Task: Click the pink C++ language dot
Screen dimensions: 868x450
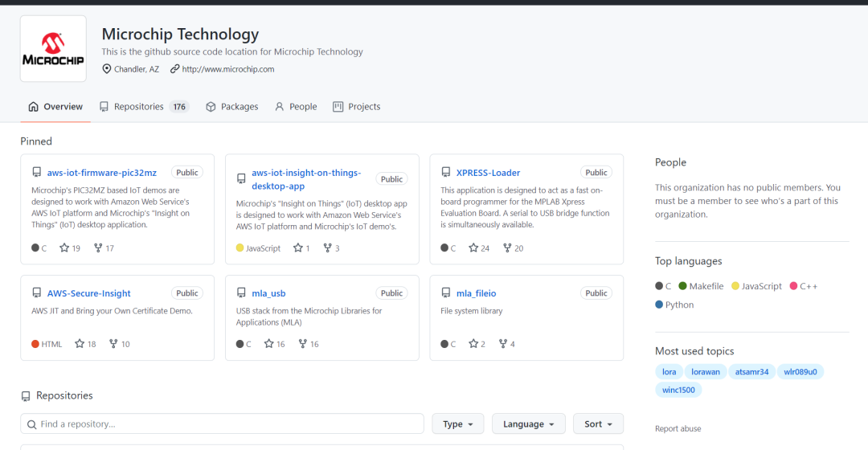Action: 793,286
